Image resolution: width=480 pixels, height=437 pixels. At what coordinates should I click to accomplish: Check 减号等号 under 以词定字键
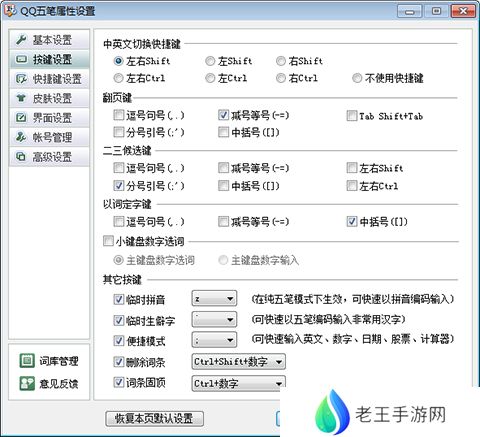coord(223,221)
